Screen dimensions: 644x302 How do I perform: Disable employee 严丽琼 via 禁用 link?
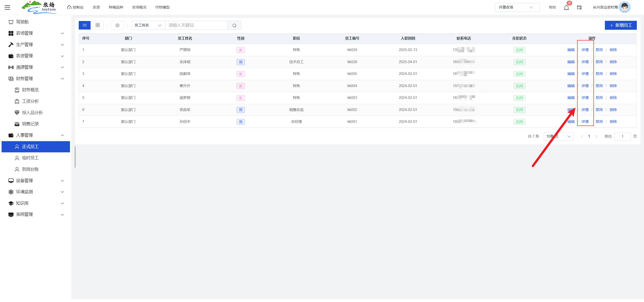pyautogui.click(x=599, y=50)
